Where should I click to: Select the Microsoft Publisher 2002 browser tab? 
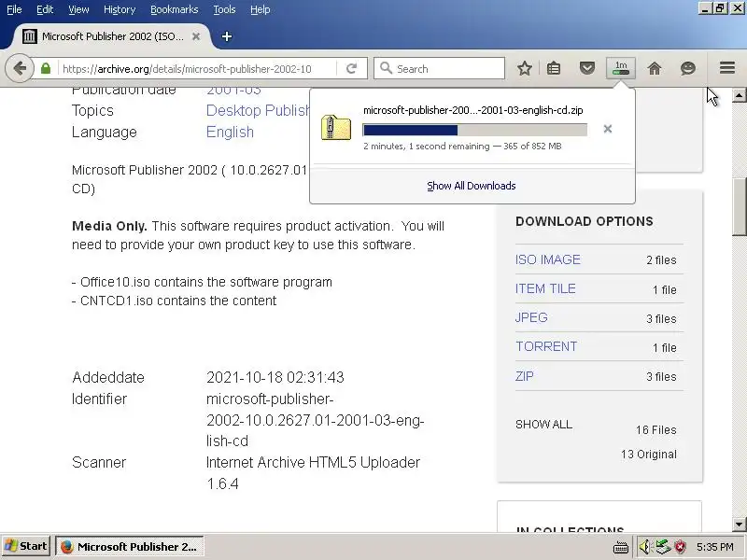tap(112, 36)
